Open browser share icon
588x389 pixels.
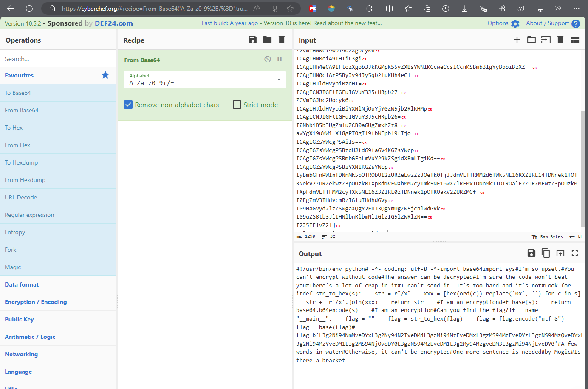pyautogui.click(x=558, y=9)
